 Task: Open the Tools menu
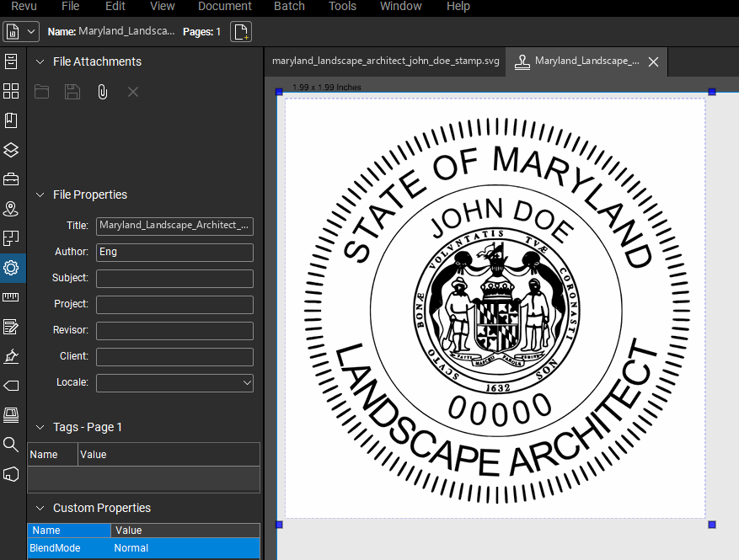pyautogui.click(x=342, y=6)
